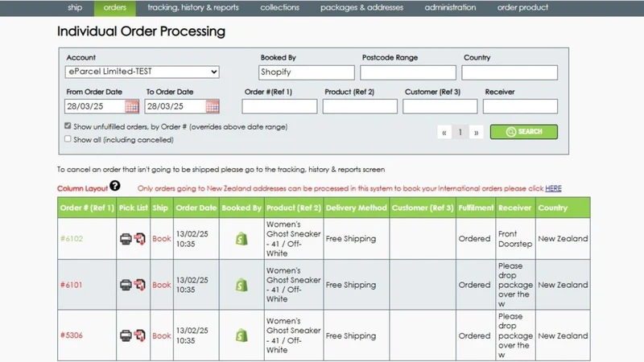The width and height of the screenshot is (644, 362).
Task: Open order #6102 link
Action: point(72,239)
